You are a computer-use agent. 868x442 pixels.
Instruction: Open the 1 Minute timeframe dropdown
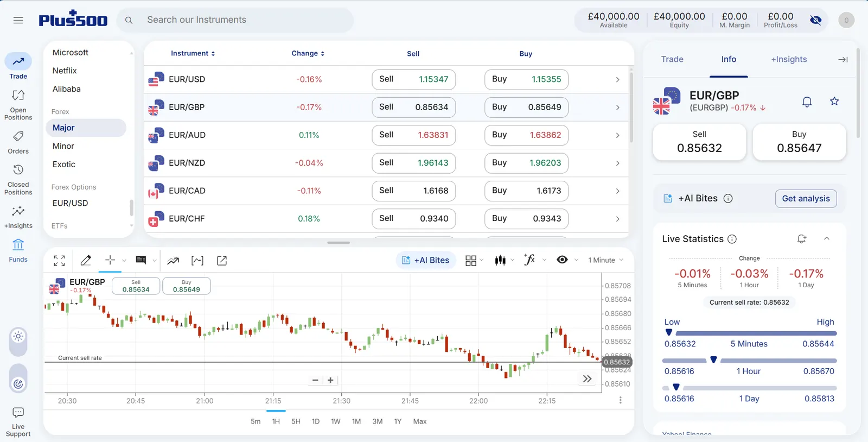(x=605, y=260)
